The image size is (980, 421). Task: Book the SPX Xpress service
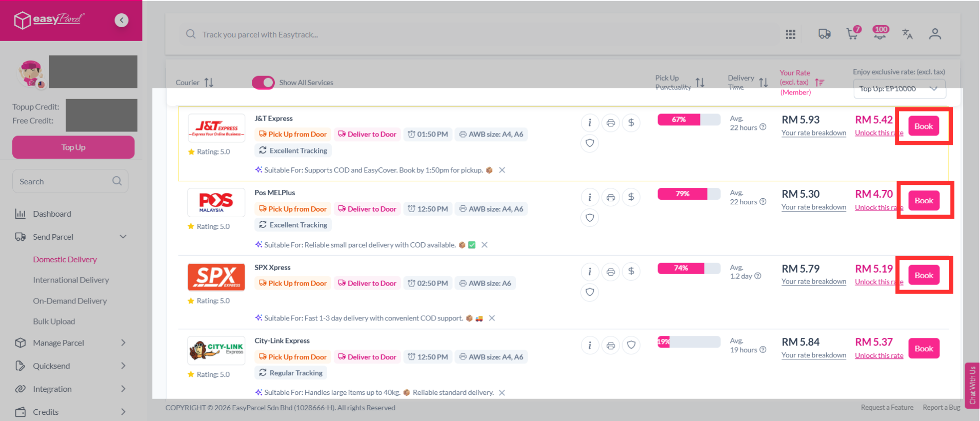coord(924,275)
